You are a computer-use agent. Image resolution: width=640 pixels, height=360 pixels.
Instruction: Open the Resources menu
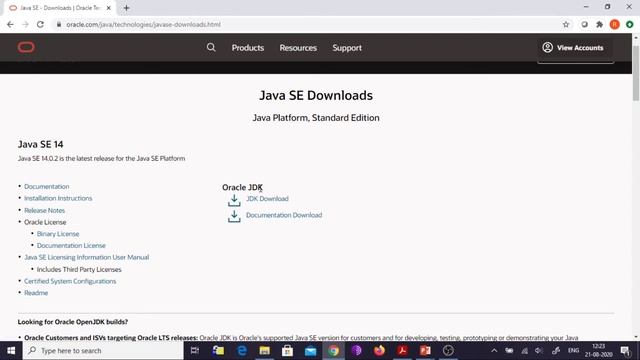point(298,48)
